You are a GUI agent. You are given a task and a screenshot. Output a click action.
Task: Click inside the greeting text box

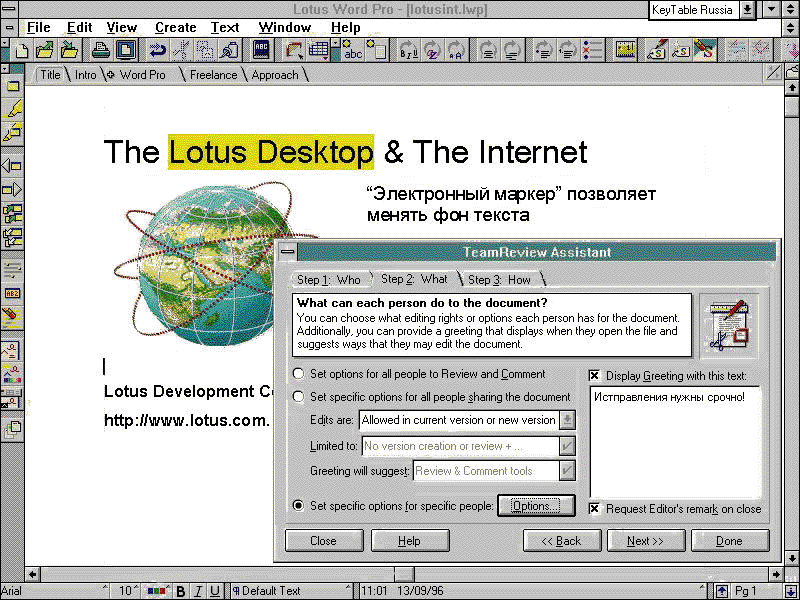675,442
